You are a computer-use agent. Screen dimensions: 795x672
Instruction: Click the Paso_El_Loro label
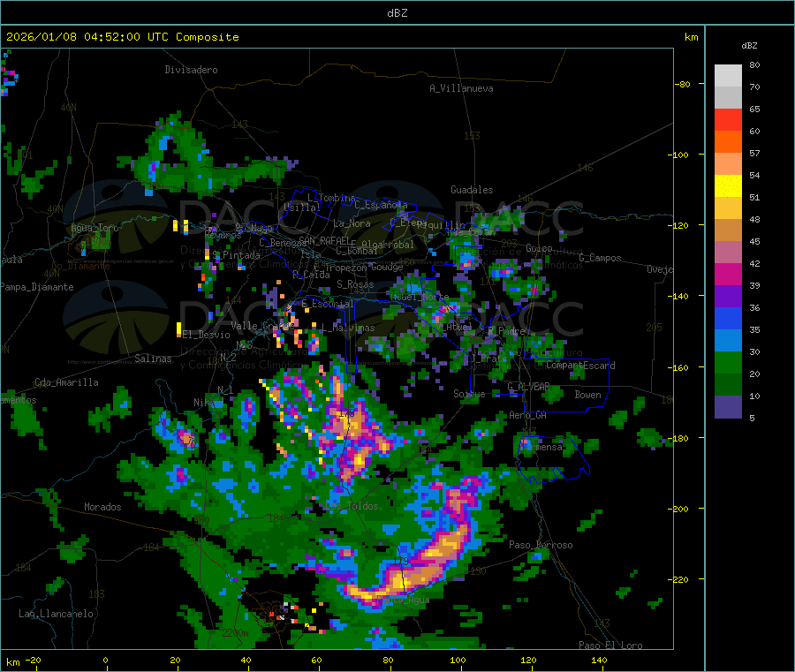tap(610, 645)
